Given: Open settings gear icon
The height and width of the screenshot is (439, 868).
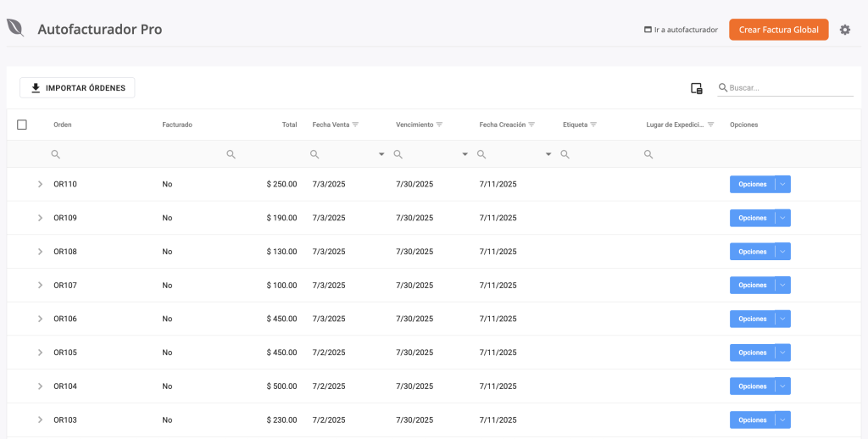Looking at the screenshot, I should click(x=845, y=30).
